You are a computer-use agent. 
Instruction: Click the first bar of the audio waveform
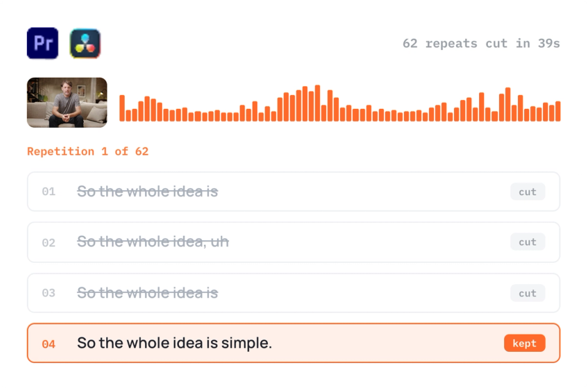point(122,108)
